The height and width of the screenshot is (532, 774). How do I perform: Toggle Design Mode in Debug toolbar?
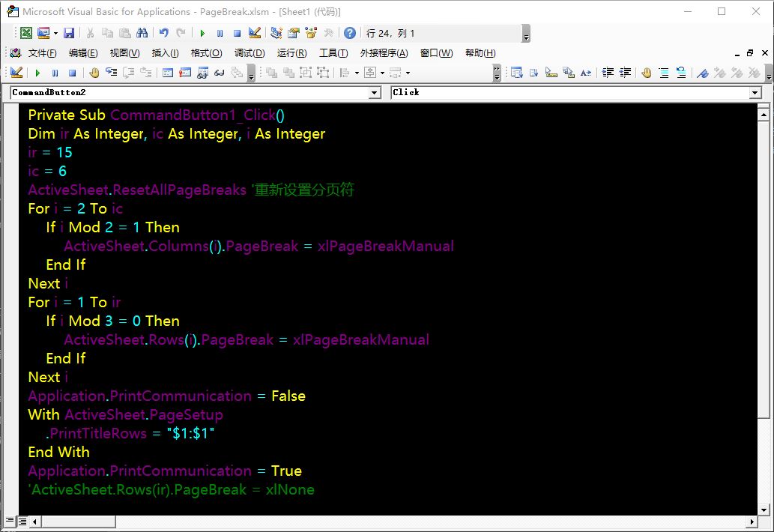[16, 73]
